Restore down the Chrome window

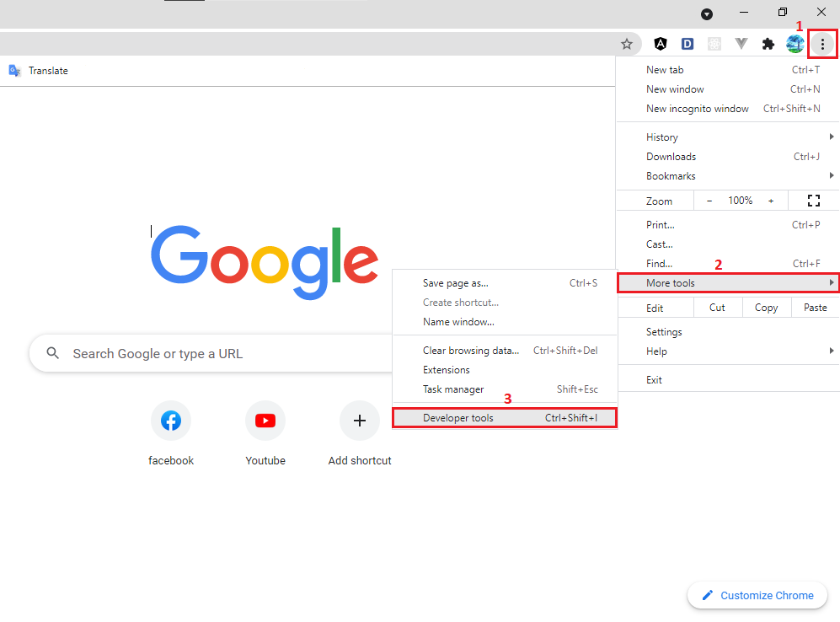783,13
